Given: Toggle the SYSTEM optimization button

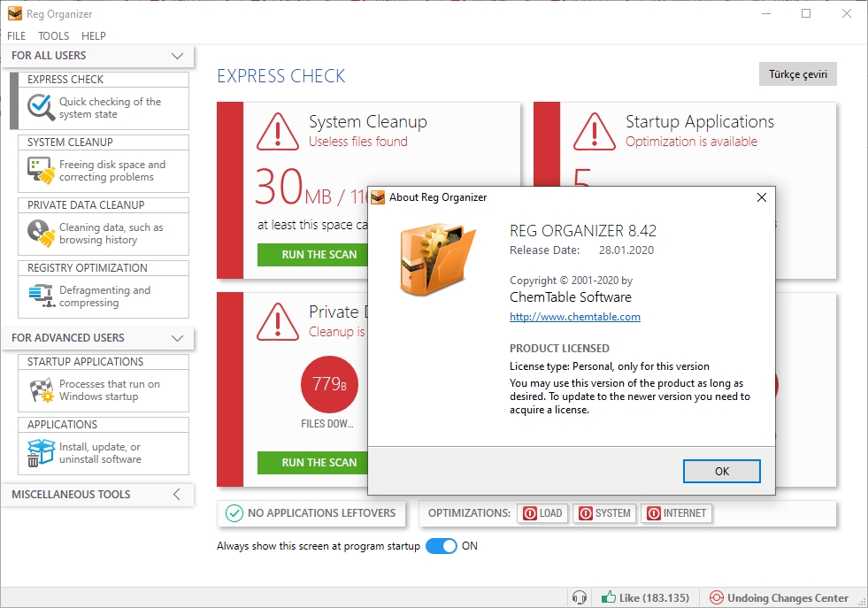Looking at the screenshot, I should tap(604, 513).
